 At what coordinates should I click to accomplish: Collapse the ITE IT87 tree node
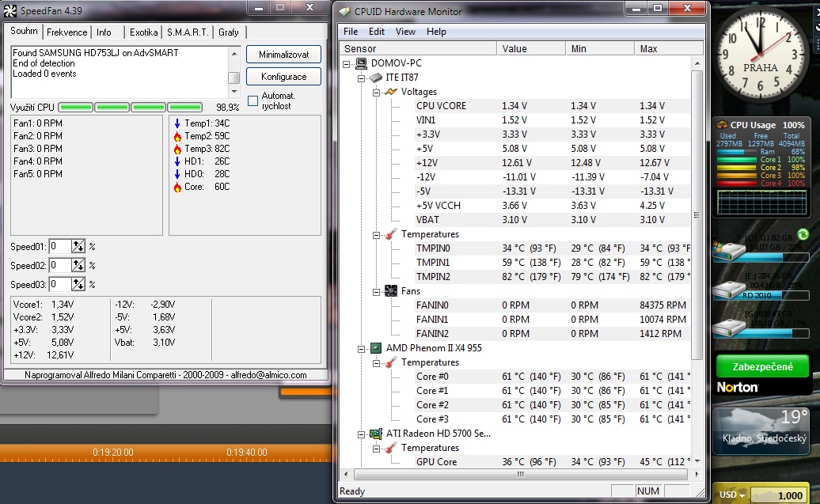pos(363,78)
